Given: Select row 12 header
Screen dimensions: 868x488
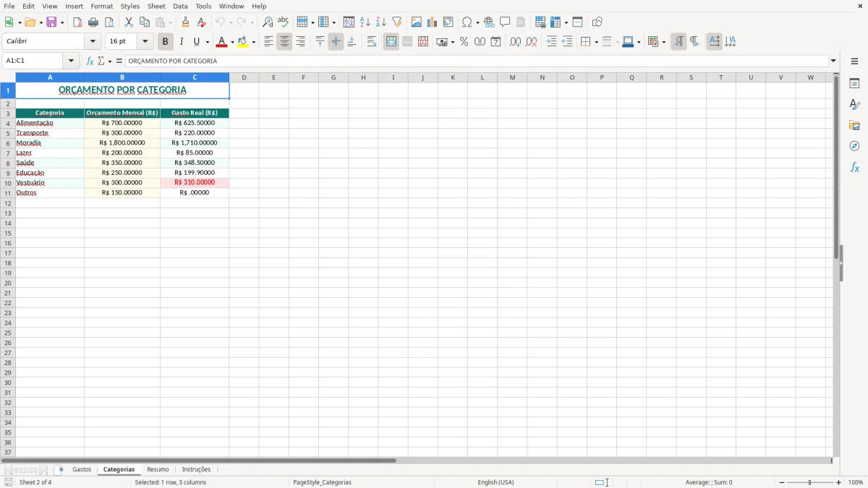Looking at the screenshot, I should pos(8,203).
